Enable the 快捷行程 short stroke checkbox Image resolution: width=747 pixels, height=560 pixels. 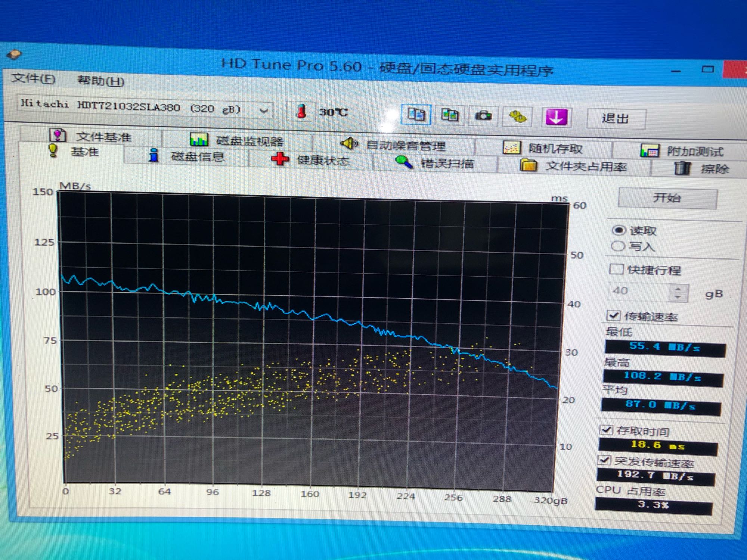tap(616, 269)
